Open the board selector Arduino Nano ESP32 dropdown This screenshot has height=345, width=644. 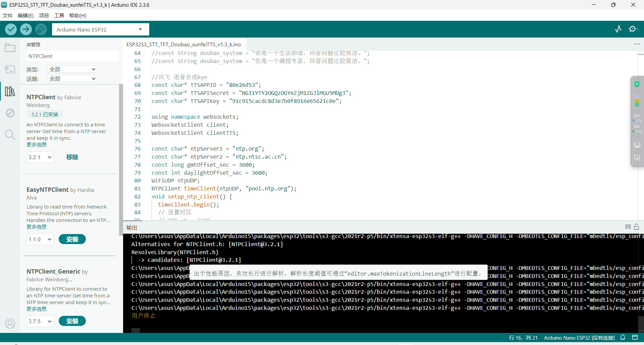pyautogui.click(x=100, y=30)
